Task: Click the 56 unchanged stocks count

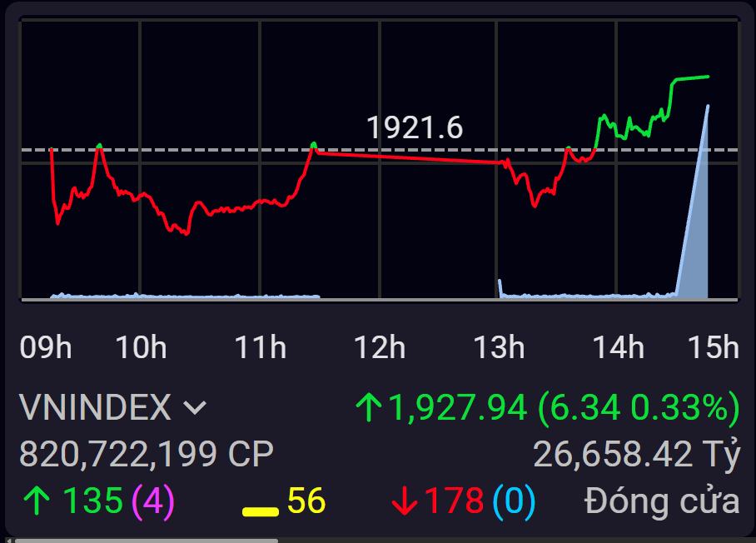Action: pyautogui.click(x=306, y=501)
